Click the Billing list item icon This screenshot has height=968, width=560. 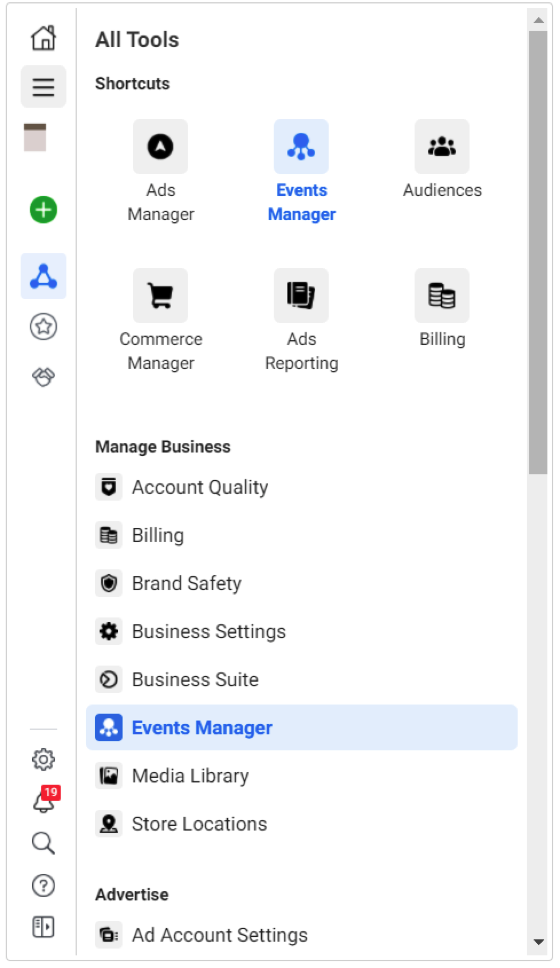click(109, 535)
